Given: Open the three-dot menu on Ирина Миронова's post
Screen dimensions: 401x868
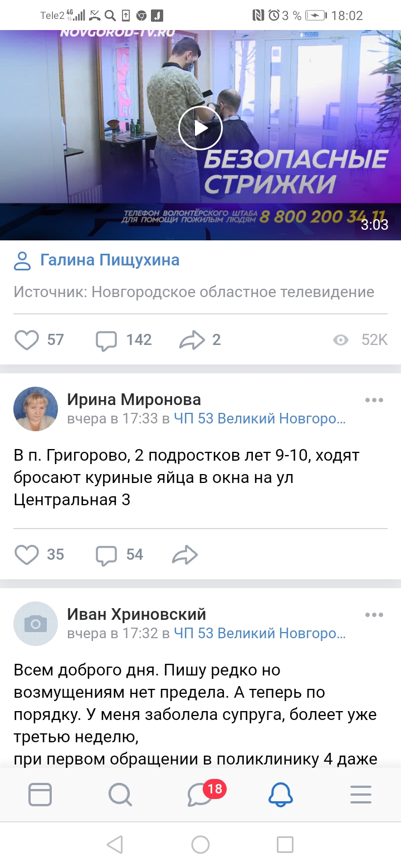Looking at the screenshot, I should point(374,400).
